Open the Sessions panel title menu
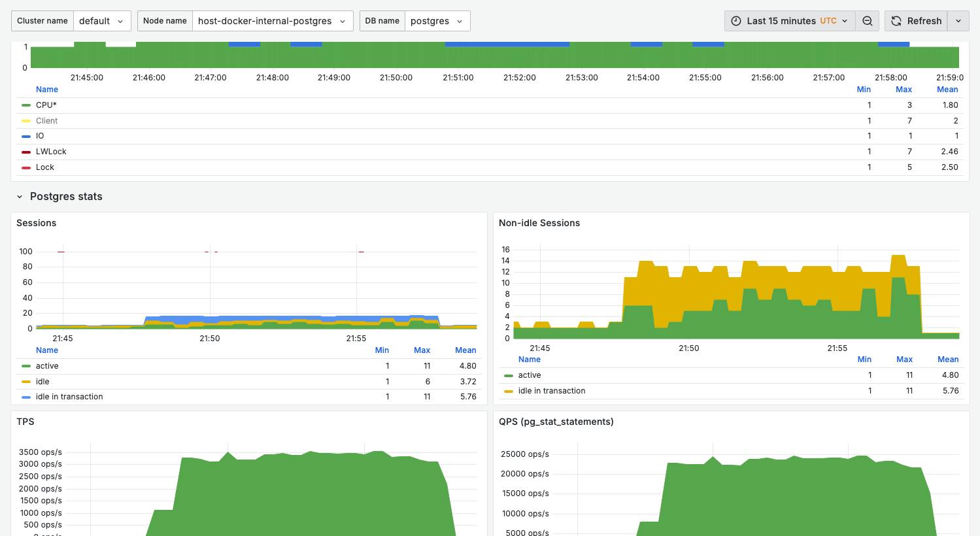The height and width of the screenshot is (536, 980). [x=37, y=223]
